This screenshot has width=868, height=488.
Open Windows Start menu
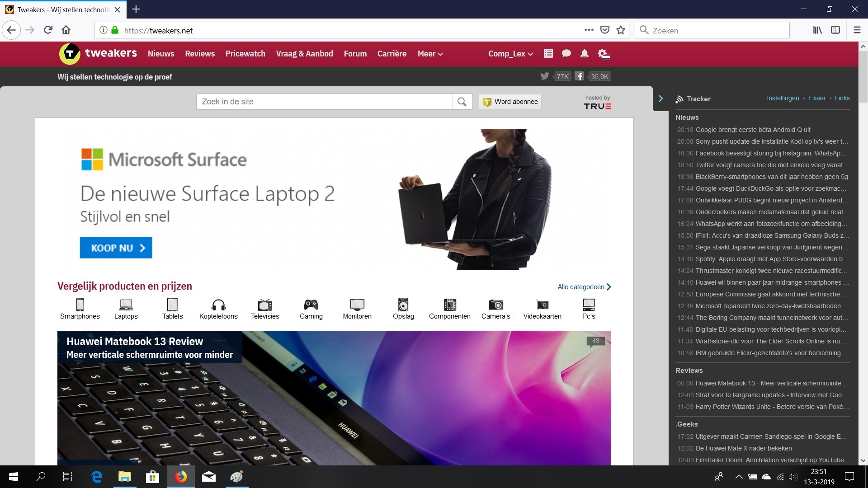pyautogui.click(x=14, y=477)
